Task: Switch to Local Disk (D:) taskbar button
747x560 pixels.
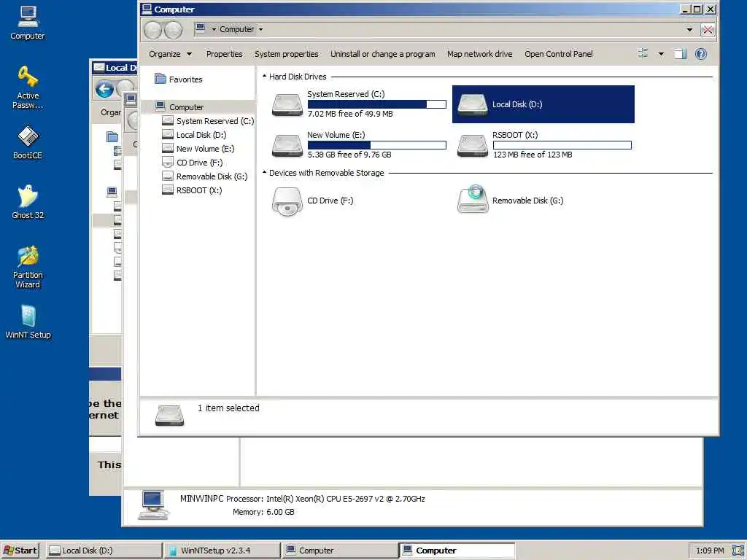Action: coord(104,551)
